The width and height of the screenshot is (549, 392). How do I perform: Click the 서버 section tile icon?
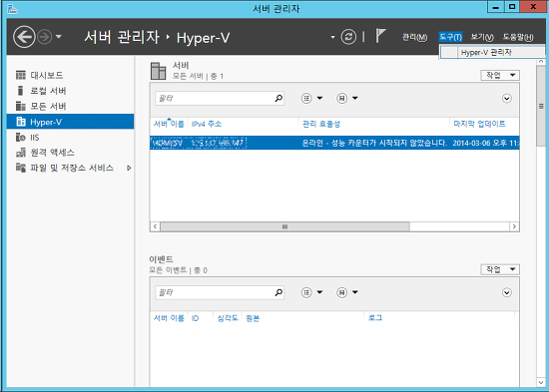159,71
